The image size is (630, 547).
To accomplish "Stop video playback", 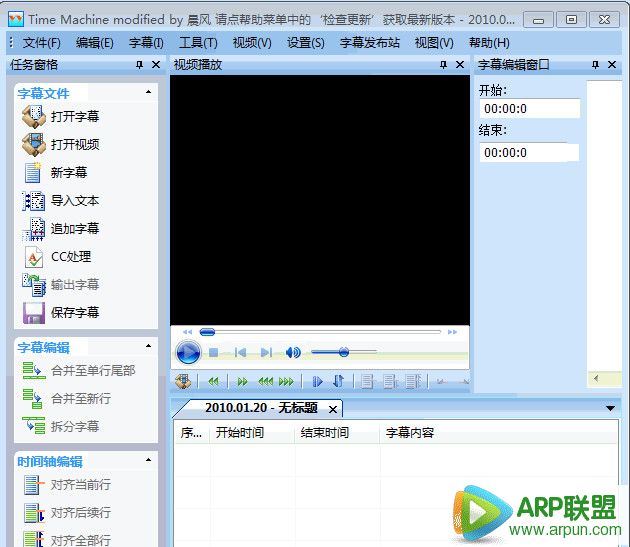I will [214, 352].
